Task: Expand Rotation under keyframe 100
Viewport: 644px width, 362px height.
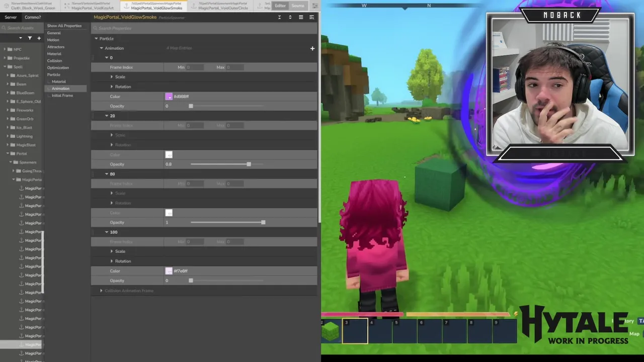Action: tap(112, 261)
